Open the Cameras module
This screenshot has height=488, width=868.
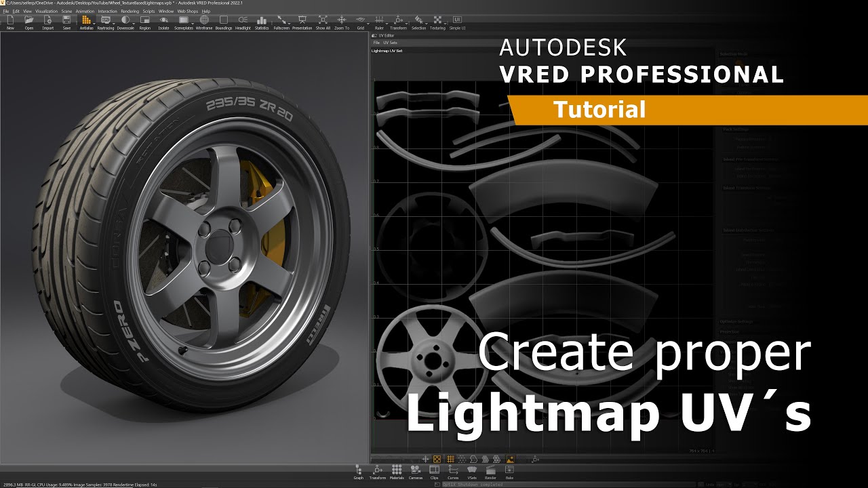pos(416,472)
